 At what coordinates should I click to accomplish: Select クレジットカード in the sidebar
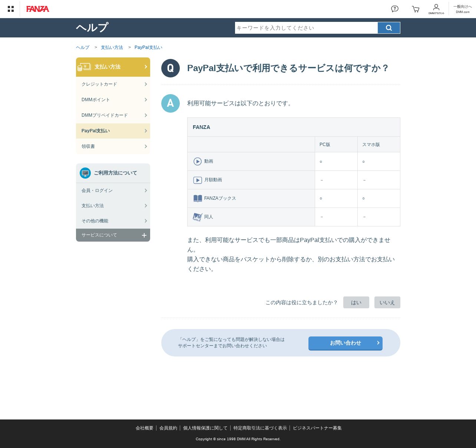coord(113,84)
